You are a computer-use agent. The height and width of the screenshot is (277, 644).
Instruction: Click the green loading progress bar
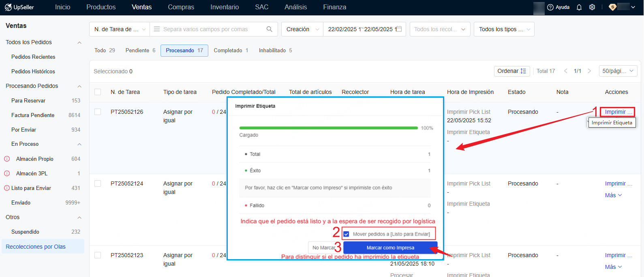click(329, 128)
